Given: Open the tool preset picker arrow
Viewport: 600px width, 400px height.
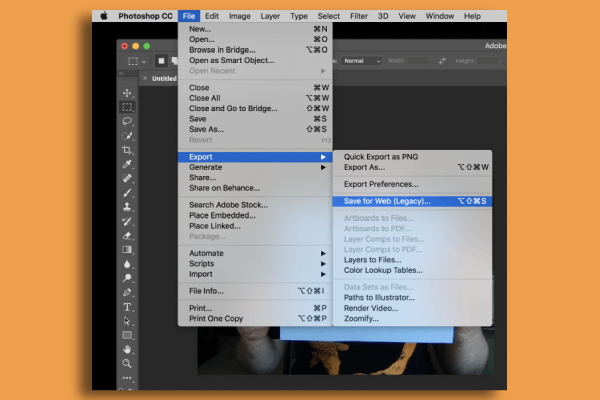Looking at the screenshot, I should coord(144,62).
